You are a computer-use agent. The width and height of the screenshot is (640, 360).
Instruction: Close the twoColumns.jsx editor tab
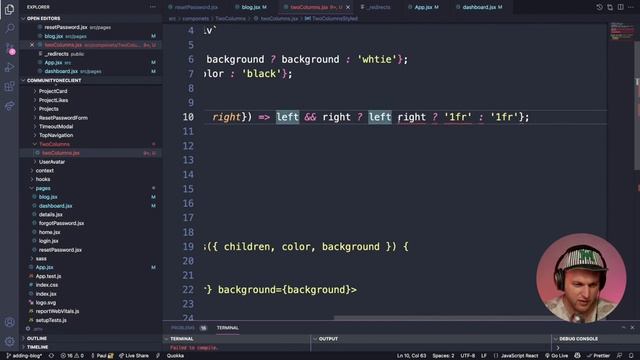click(x=348, y=7)
